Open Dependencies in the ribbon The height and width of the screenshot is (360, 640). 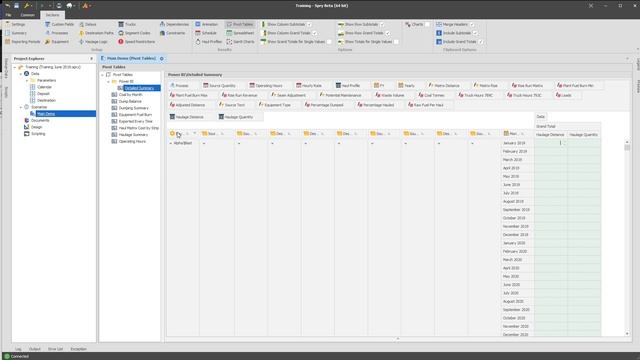[174, 24]
